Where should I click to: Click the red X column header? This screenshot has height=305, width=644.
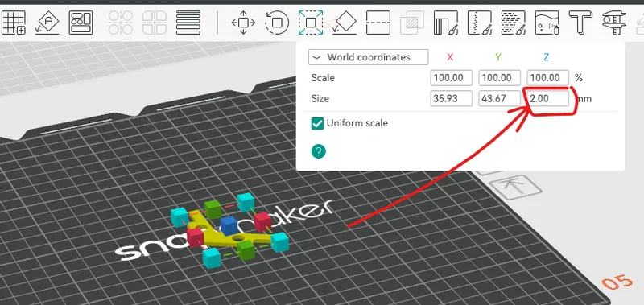click(450, 57)
